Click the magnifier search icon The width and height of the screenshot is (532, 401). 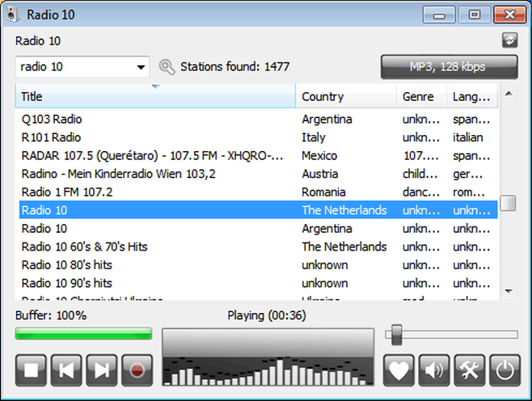click(167, 67)
